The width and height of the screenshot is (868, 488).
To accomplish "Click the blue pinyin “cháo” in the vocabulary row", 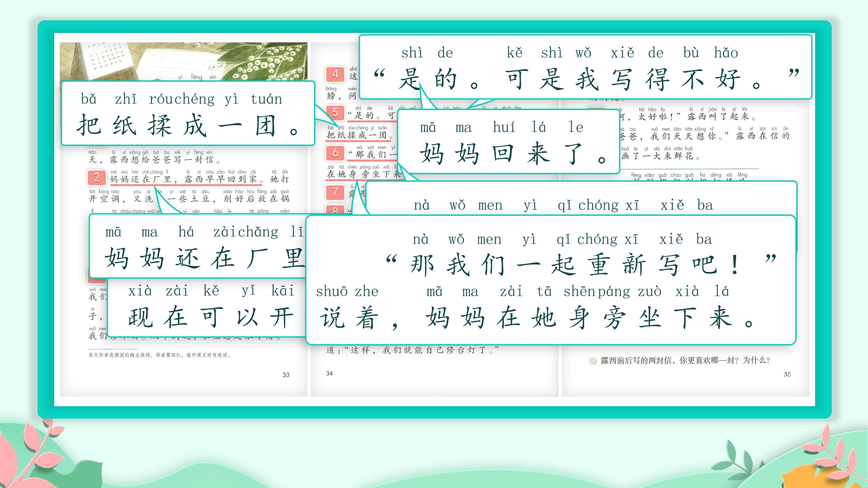I will click(x=676, y=175).
